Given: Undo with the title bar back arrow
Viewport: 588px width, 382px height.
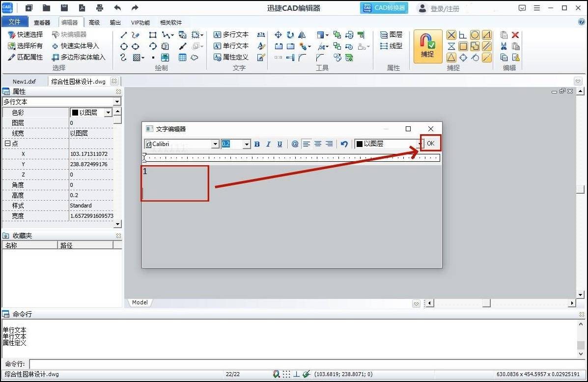Looking at the screenshot, I should [x=117, y=8].
